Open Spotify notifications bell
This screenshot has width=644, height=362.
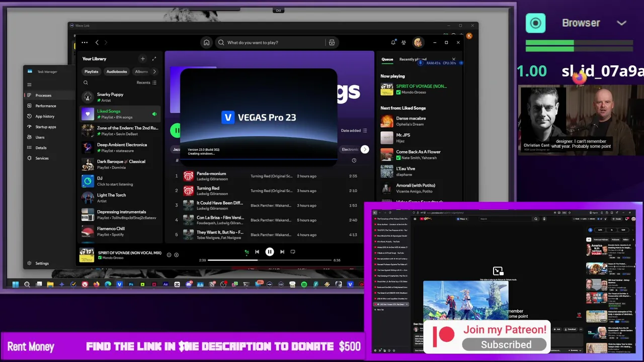pos(393,43)
